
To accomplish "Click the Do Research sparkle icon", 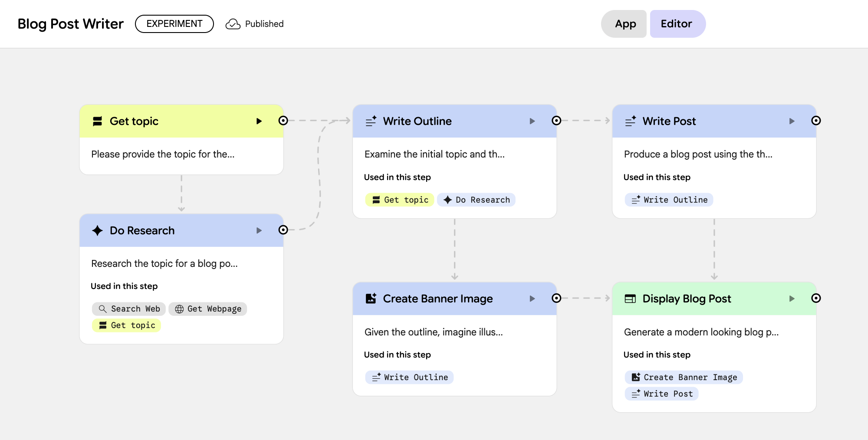I will (98, 230).
